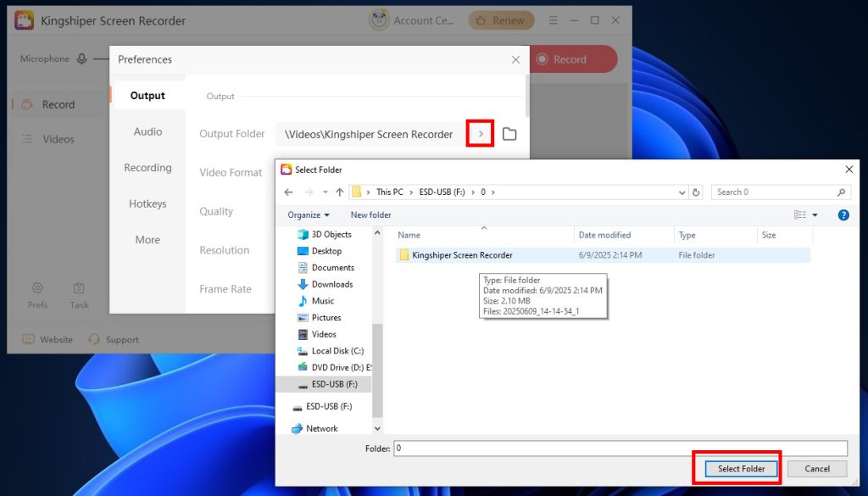Select Local Disk (C:) in navigation pane
This screenshot has height=496, width=868.
(x=337, y=350)
